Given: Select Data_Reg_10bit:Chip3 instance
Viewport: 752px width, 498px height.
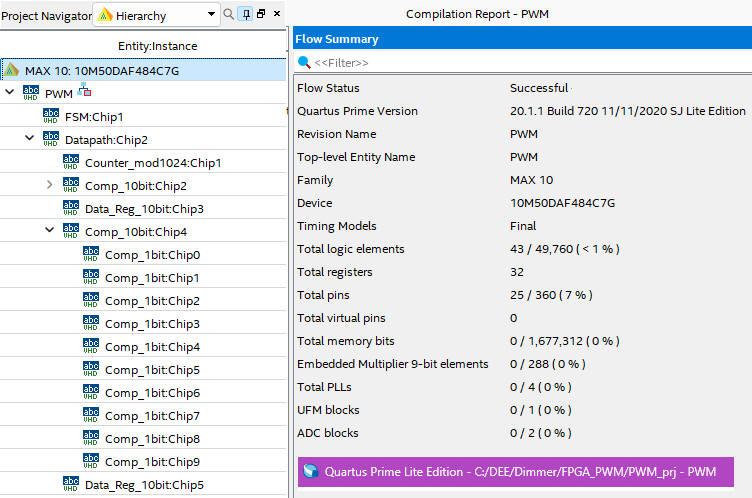Looking at the screenshot, I should pyautogui.click(x=144, y=209).
